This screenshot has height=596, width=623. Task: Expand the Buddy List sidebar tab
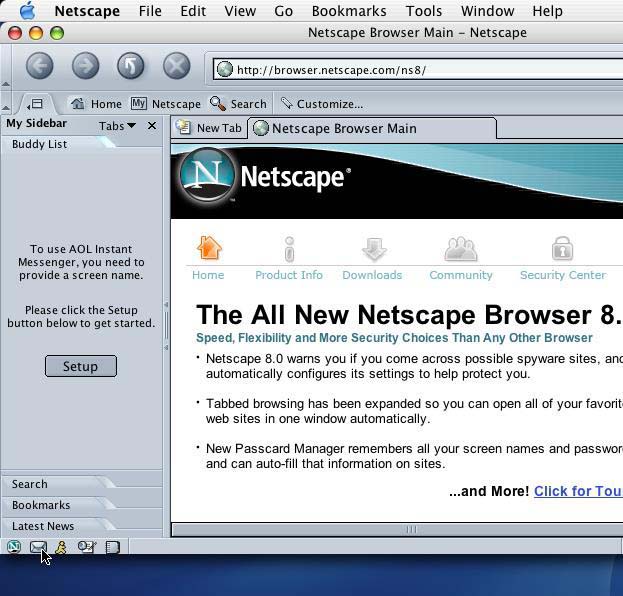tap(60, 144)
